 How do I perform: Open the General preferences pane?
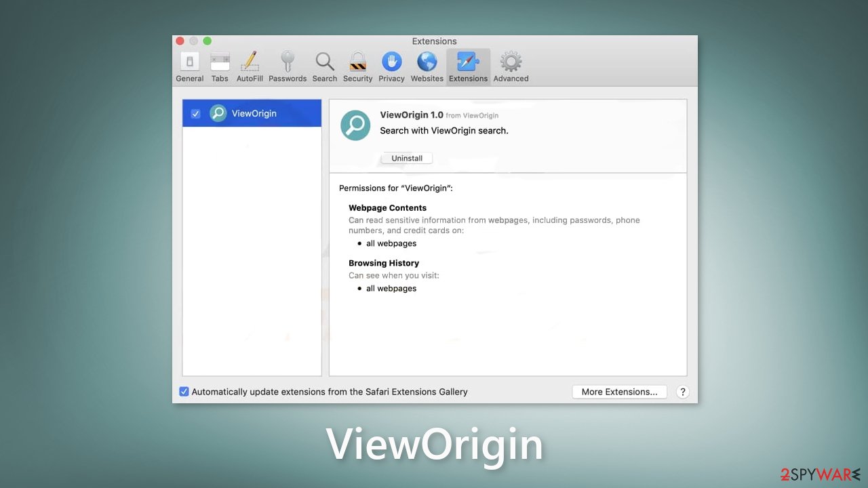(x=189, y=64)
